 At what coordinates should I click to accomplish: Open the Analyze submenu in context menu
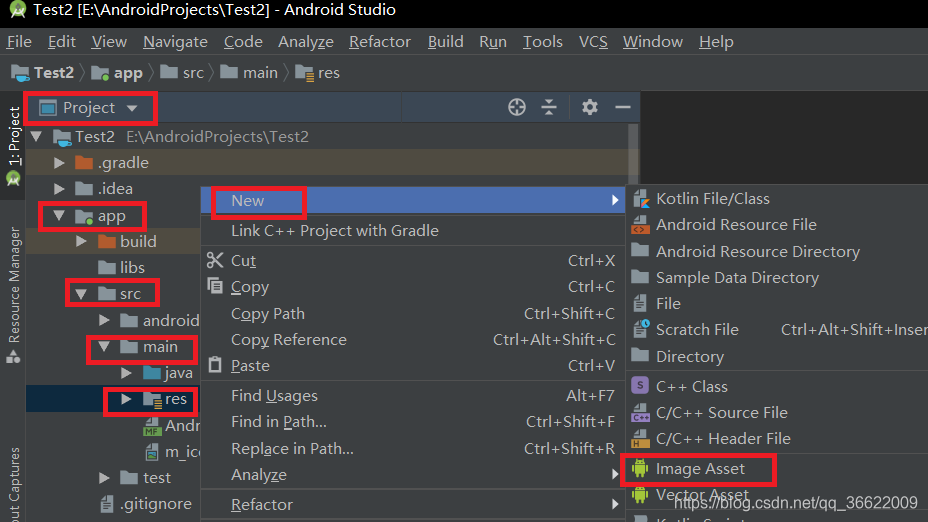tap(413, 475)
